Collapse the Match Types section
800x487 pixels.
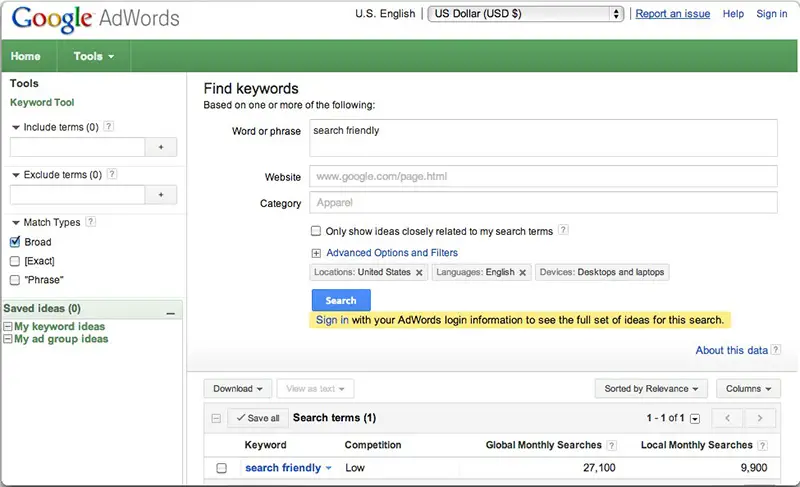(16, 223)
